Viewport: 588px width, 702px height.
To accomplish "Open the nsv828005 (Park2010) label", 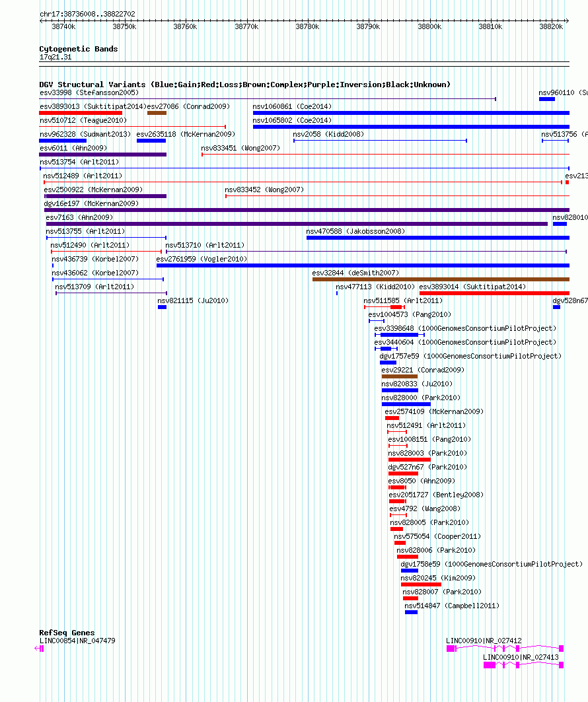I will [429, 523].
